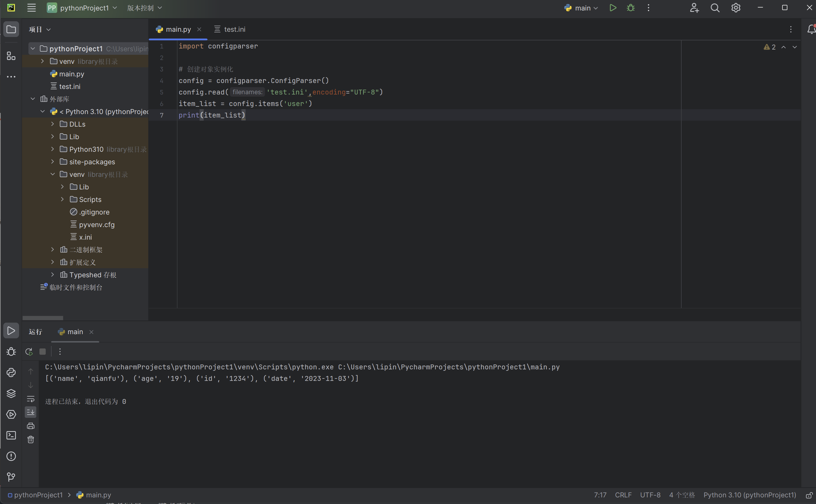The image size is (816, 504).
Task: Close the main.py editor tab
Action: coord(199,29)
